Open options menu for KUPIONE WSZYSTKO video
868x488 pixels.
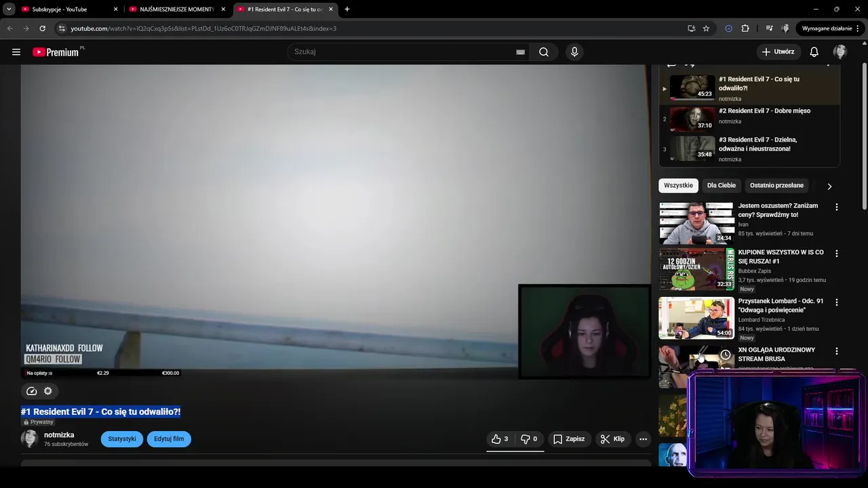837,253
